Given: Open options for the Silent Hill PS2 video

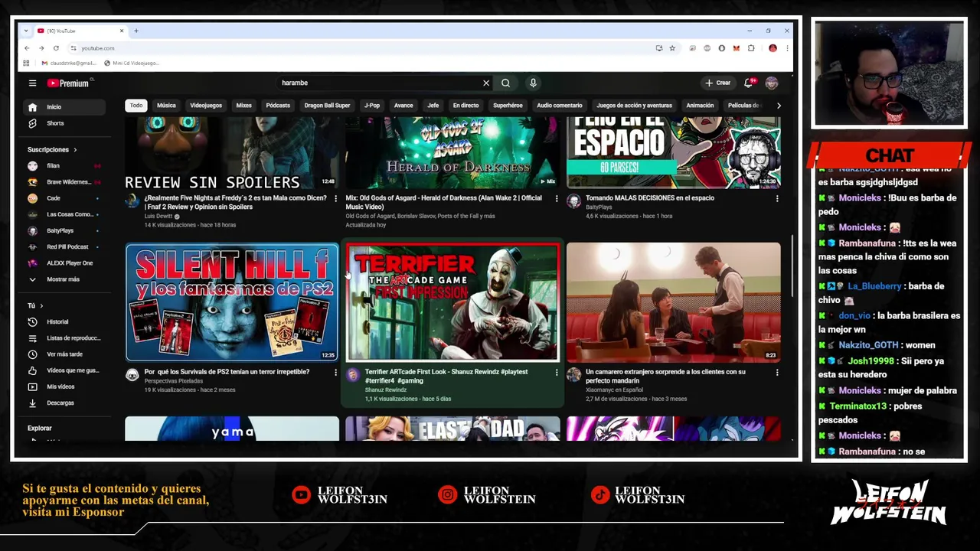Looking at the screenshot, I should click(335, 372).
